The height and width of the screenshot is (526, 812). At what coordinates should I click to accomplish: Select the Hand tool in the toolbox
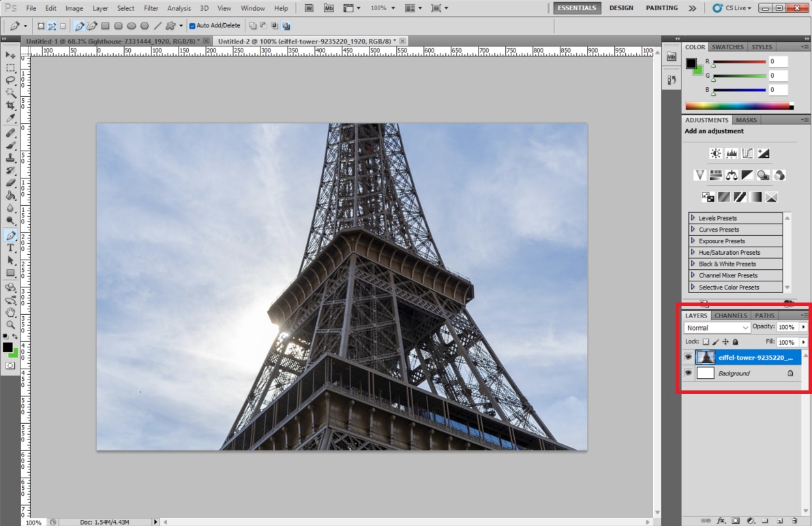click(10, 312)
